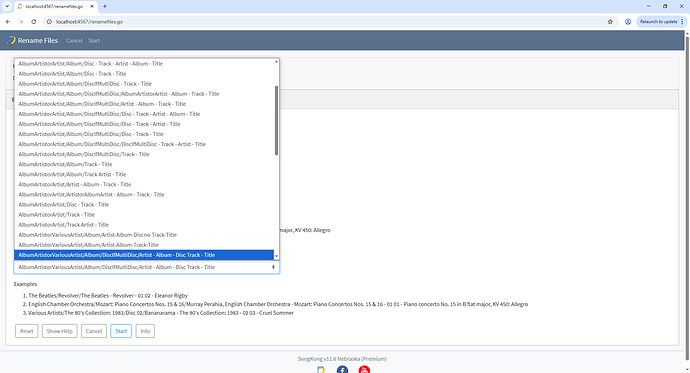Open a new browser tab with plus
The width and height of the screenshot is (690, 373).
pos(105,6)
